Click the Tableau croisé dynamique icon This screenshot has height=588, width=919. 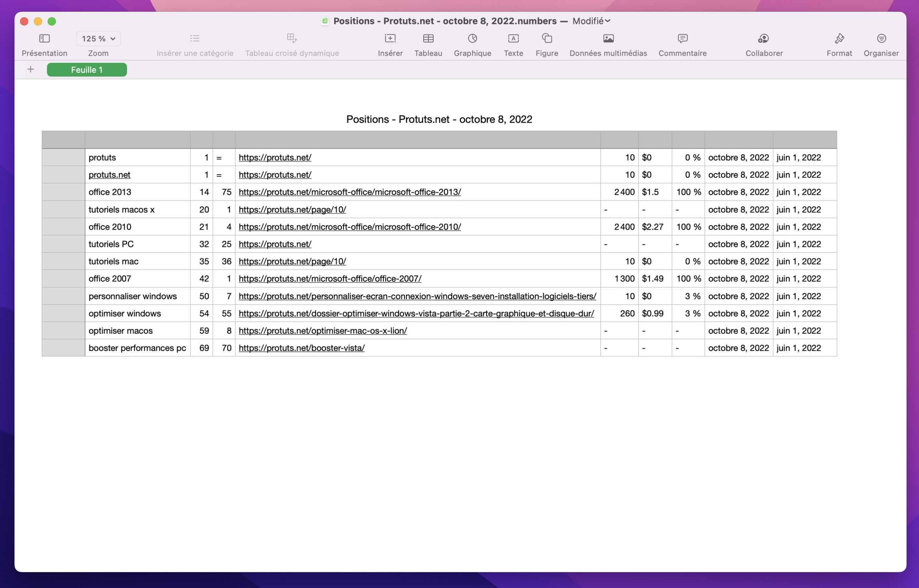click(292, 38)
